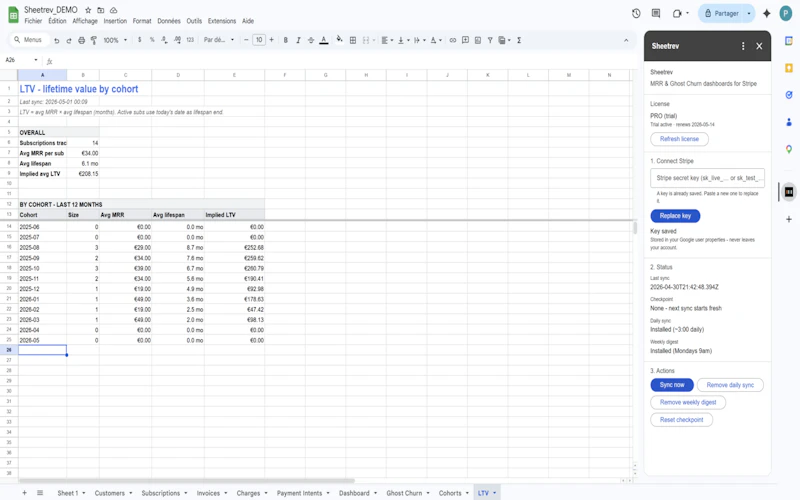Open the comments history icon

(x=656, y=14)
